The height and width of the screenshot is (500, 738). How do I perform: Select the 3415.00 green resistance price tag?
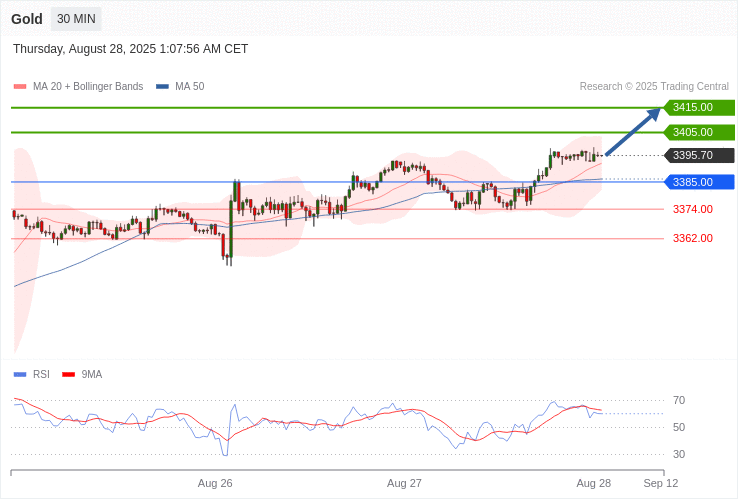(698, 107)
